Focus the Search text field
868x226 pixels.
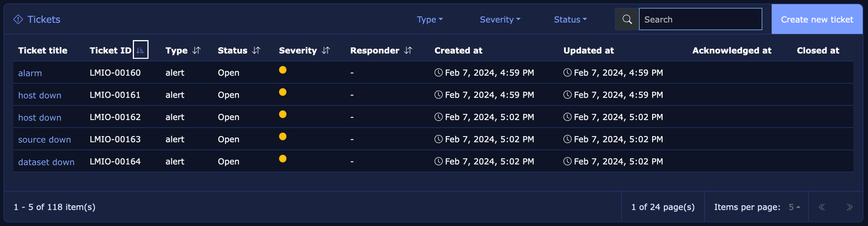click(x=700, y=20)
